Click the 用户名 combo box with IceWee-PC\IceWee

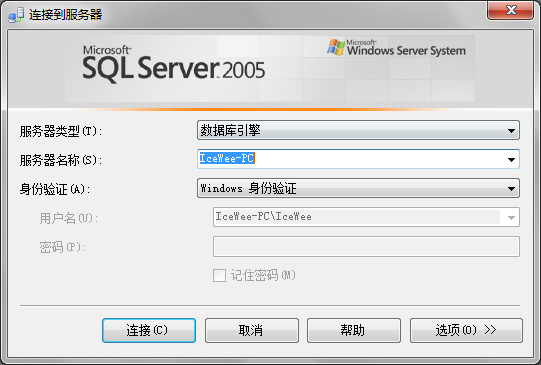point(366,217)
